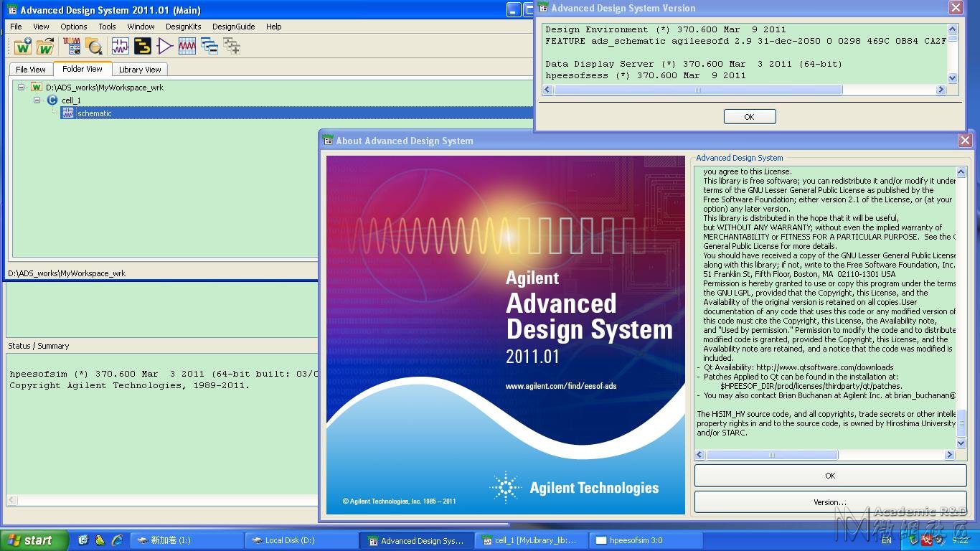The height and width of the screenshot is (551, 980).
Task: Open a new schematic window icon
Action: [121, 47]
